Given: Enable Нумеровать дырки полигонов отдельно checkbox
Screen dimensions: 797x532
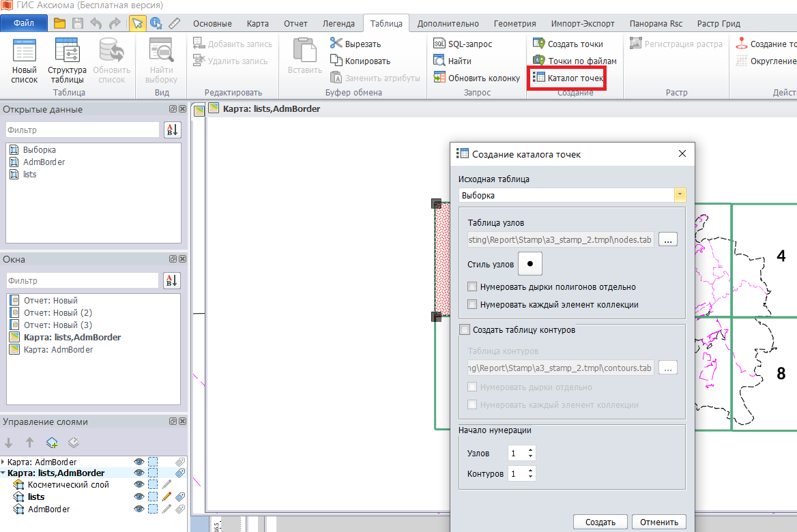Looking at the screenshot, I should pyautogui.click(x=472, y=287).
